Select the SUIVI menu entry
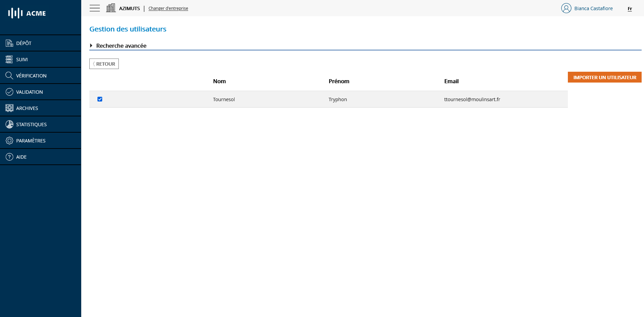644x317 pixels. pyautogui.click(x=22, y=59)
